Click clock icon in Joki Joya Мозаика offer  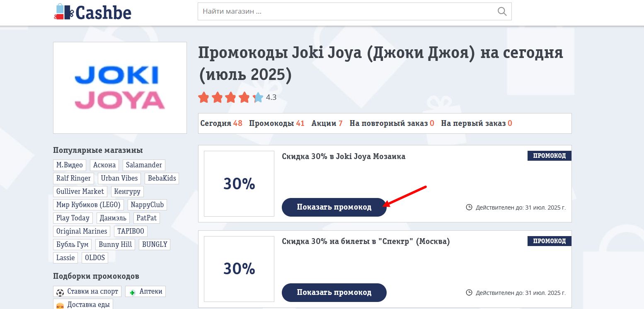469,207
